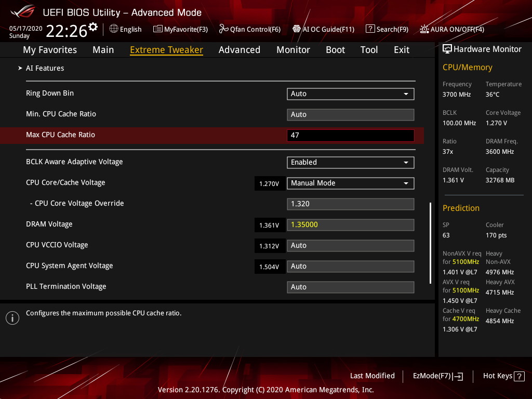
Task: Open AI OC Guide(F11)
Action: 323,29
